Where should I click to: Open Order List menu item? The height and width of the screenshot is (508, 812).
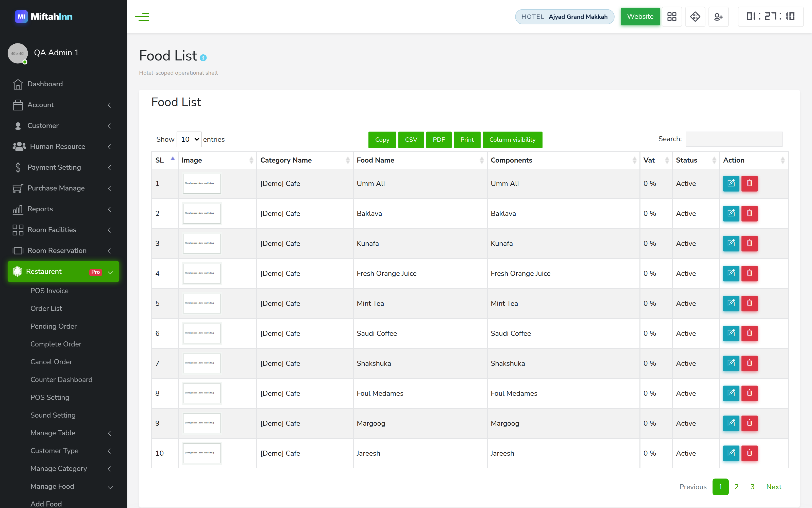pos(46,309)
